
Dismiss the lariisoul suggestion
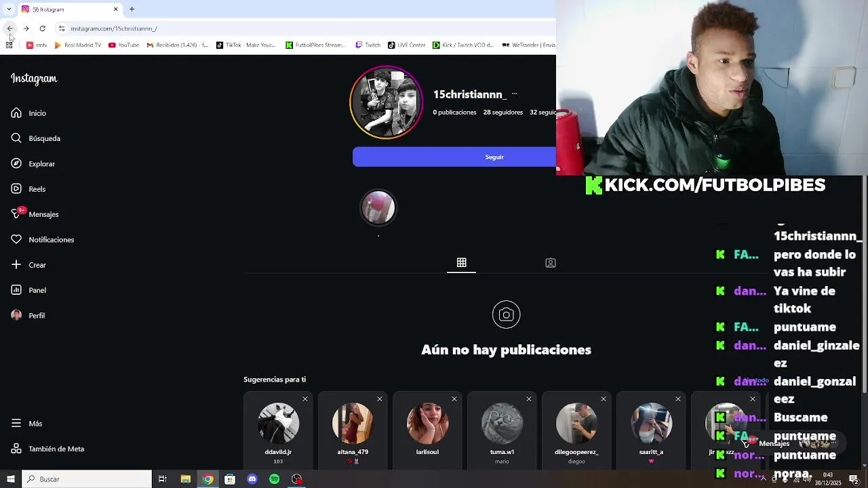point(454,399)
